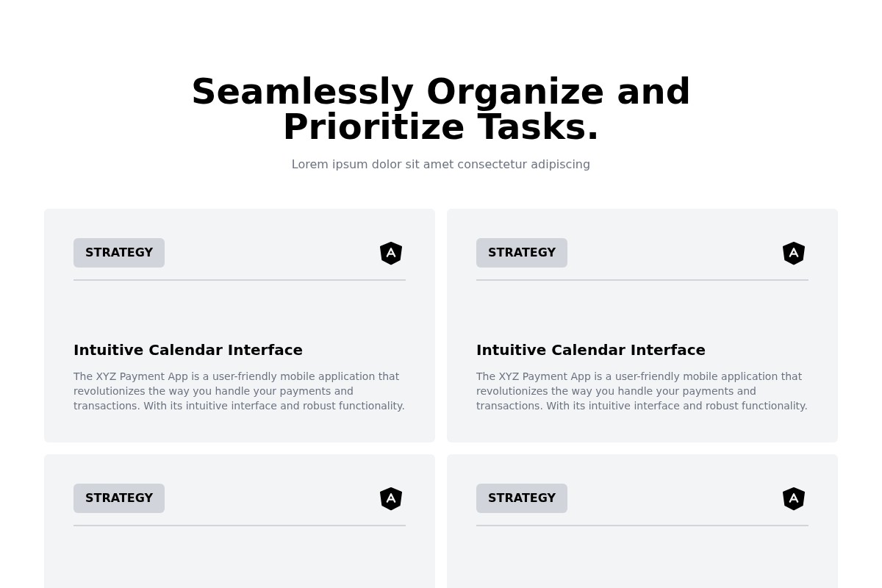Open the first card's Intuitive Calendar Interface title
882x588 pixels.
point(188,351)
